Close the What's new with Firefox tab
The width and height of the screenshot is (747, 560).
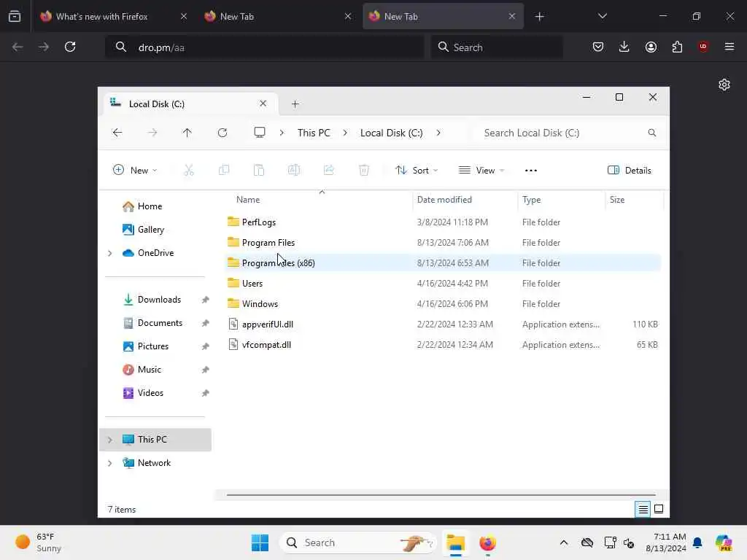tap(184, 16)
